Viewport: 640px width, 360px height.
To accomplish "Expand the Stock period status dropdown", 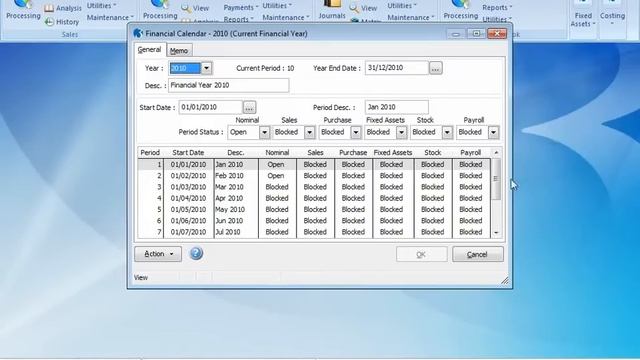I will tap(447, 132).
